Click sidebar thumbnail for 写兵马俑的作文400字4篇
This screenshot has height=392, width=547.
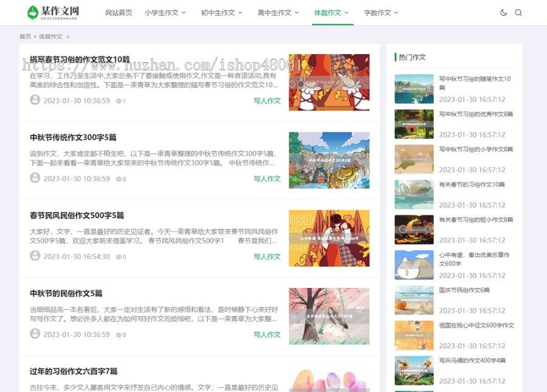pyautogui.click(x=414, y=371)
